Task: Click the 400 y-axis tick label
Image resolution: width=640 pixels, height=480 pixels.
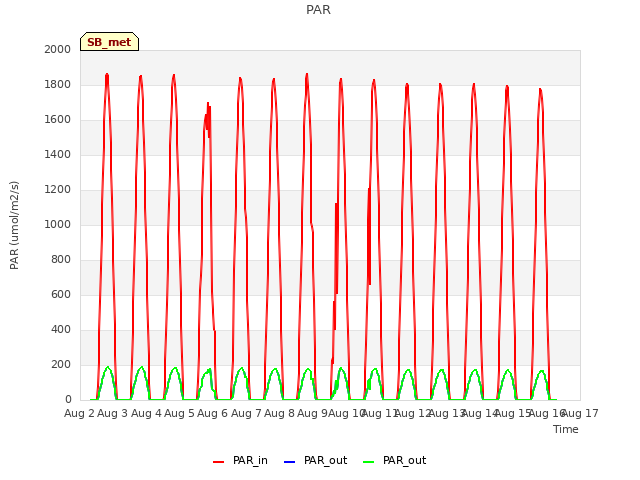Action: tap(61, 329)
